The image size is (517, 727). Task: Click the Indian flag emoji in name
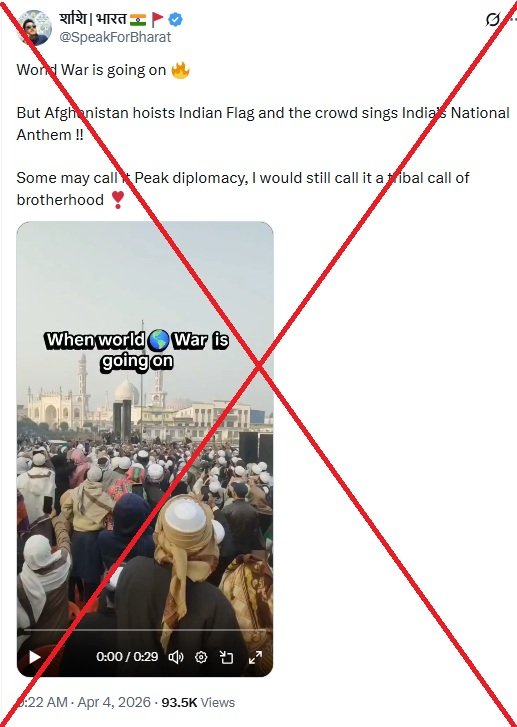click(x=138, y=19)
